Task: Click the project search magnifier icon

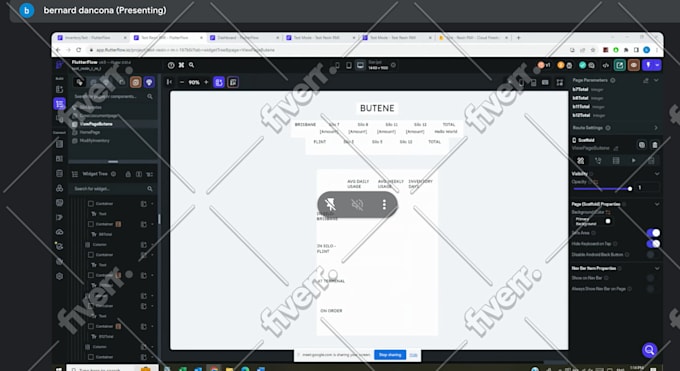Action: coord(191,65)
